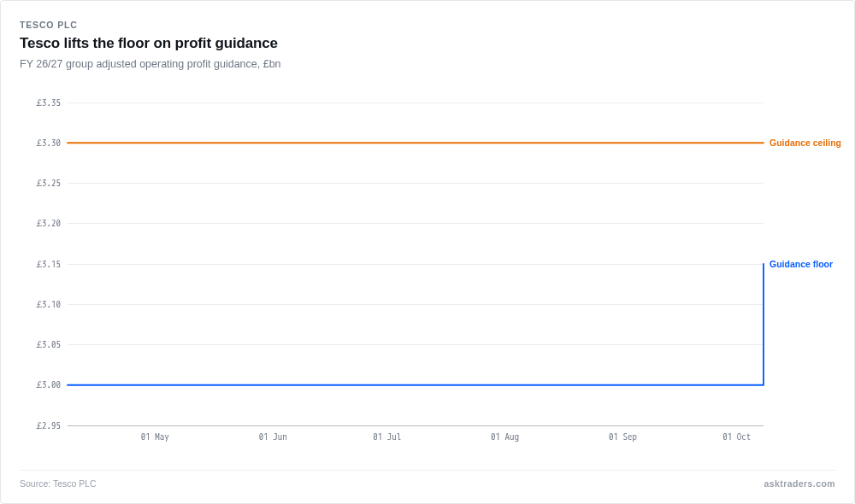Click the blue vertical guidance floor step

[764, 325]
